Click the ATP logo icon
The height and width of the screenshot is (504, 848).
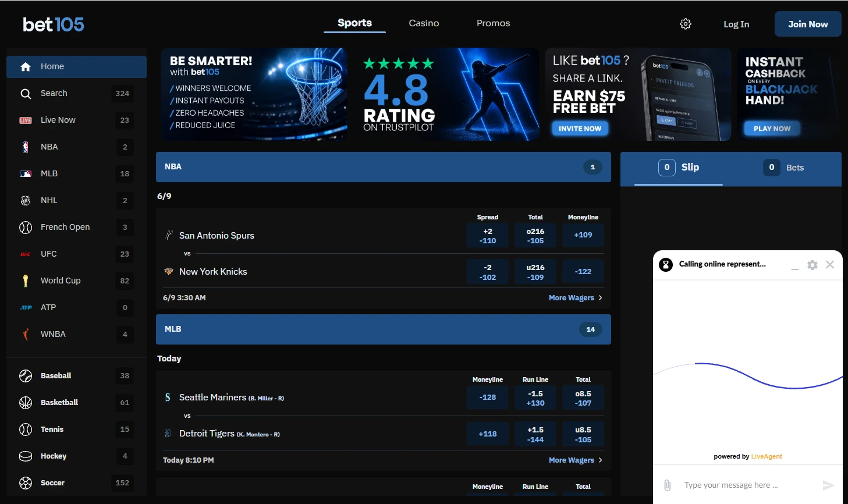pos(26,308)
